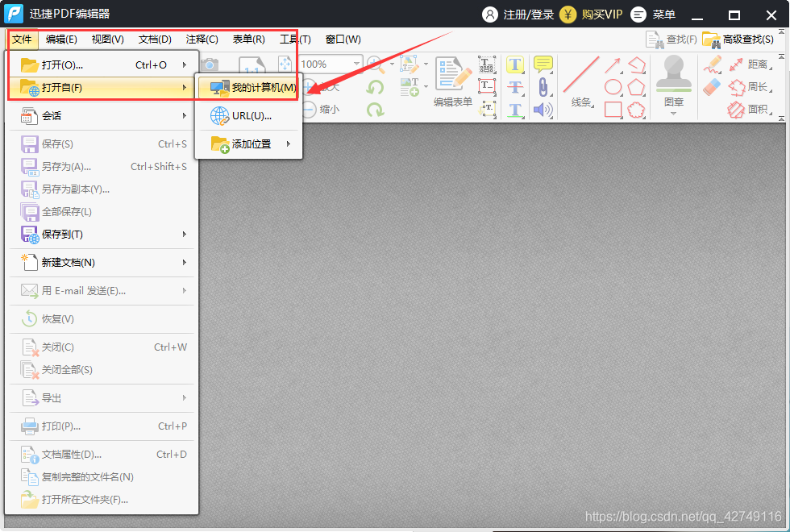Select the sound speaker annotation tool

543,110
